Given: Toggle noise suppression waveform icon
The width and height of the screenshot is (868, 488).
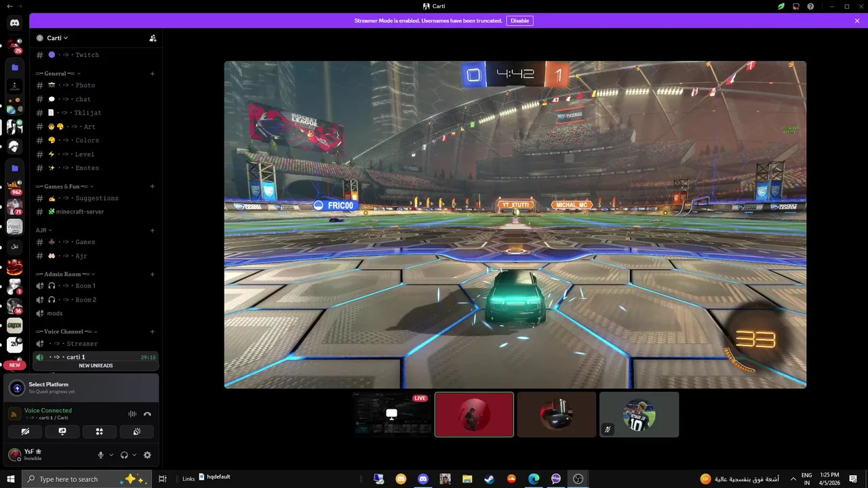Looking at the screenshot, I should 132,413.
